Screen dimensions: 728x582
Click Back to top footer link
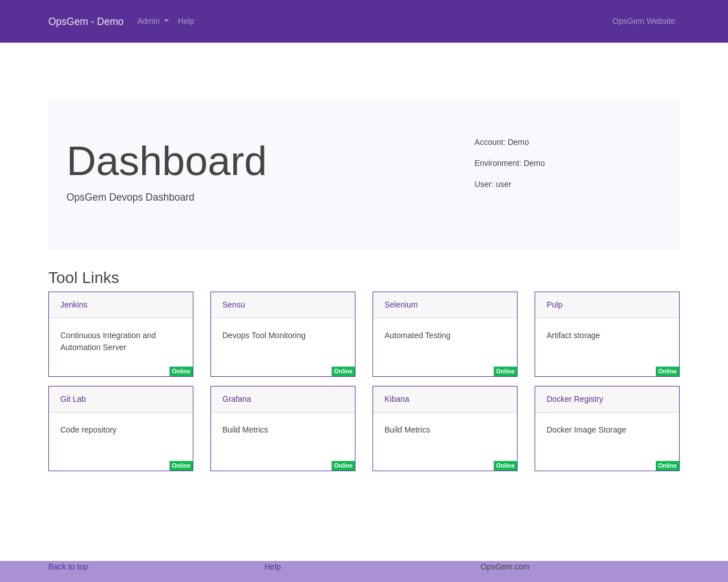tap(68, 567)
